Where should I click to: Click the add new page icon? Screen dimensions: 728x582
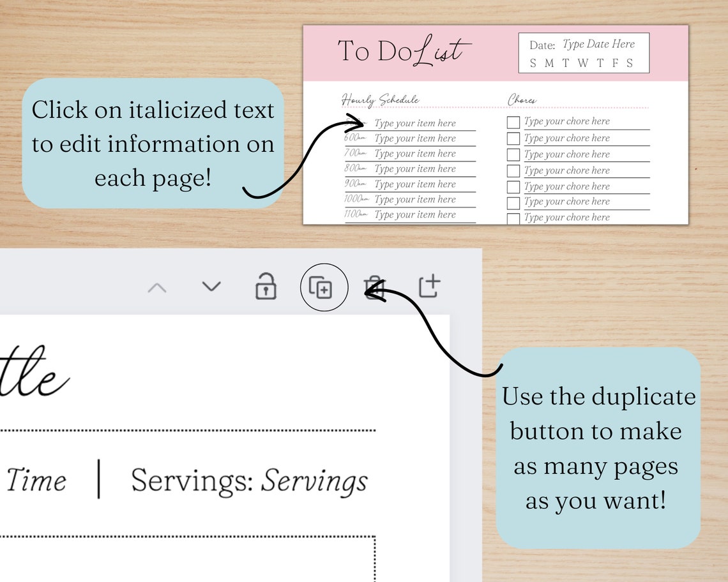tap(429, 287)
